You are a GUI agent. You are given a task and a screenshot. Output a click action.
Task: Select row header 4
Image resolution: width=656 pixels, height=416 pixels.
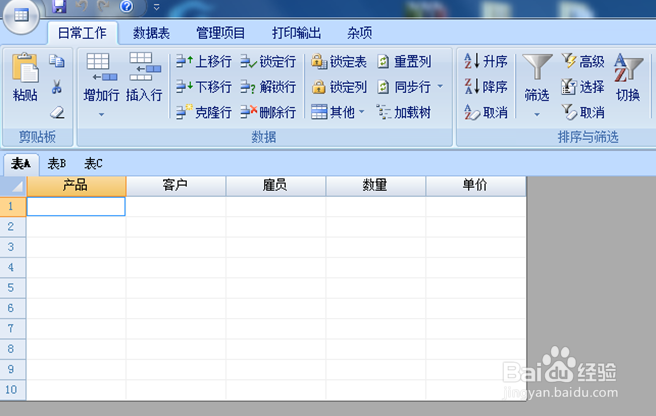(13, 267)
